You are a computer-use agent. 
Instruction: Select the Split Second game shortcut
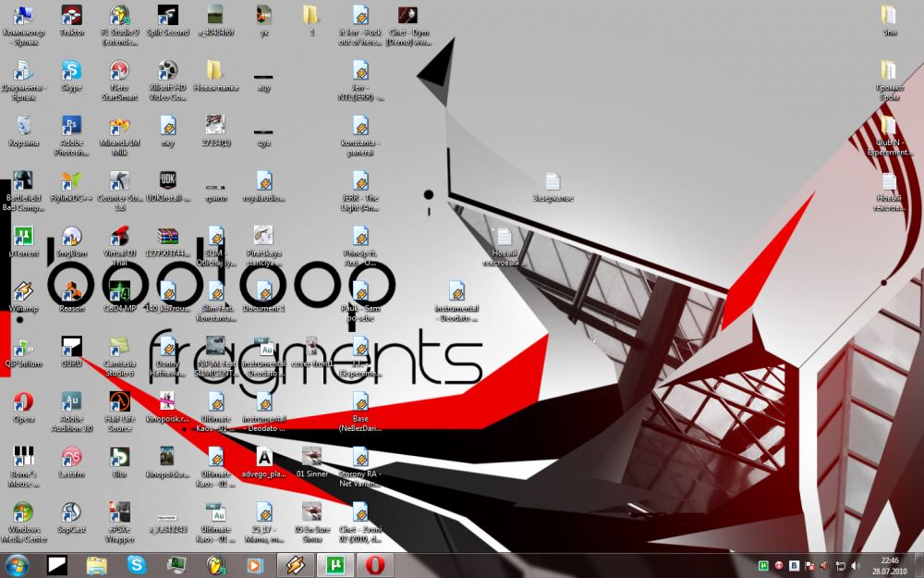pyautogui.click(x=168, y=20)
